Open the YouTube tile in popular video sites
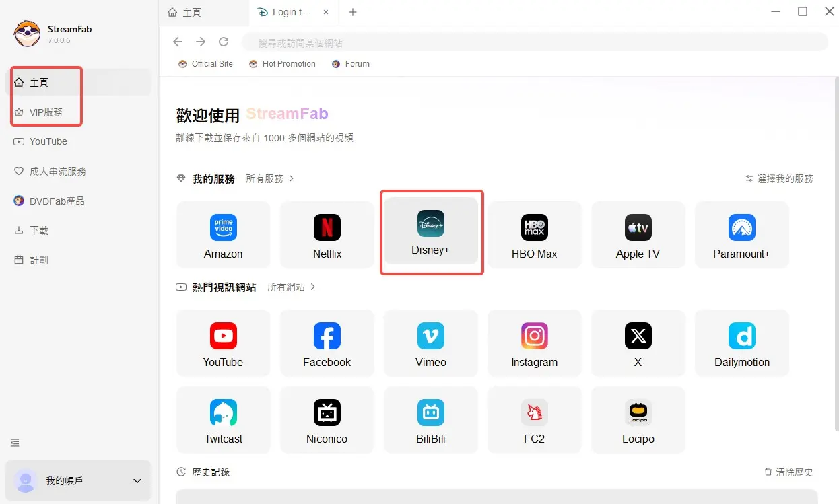 click(x=224, y=343)
